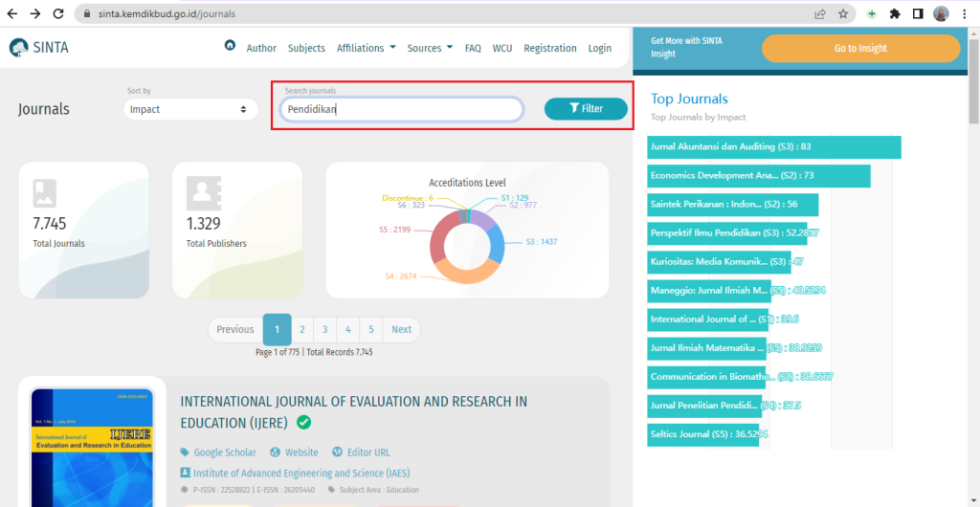Open the Sort by Impact dropdown
The width and height of the screenshot is (980, 507).
click(x=190, y=109)
